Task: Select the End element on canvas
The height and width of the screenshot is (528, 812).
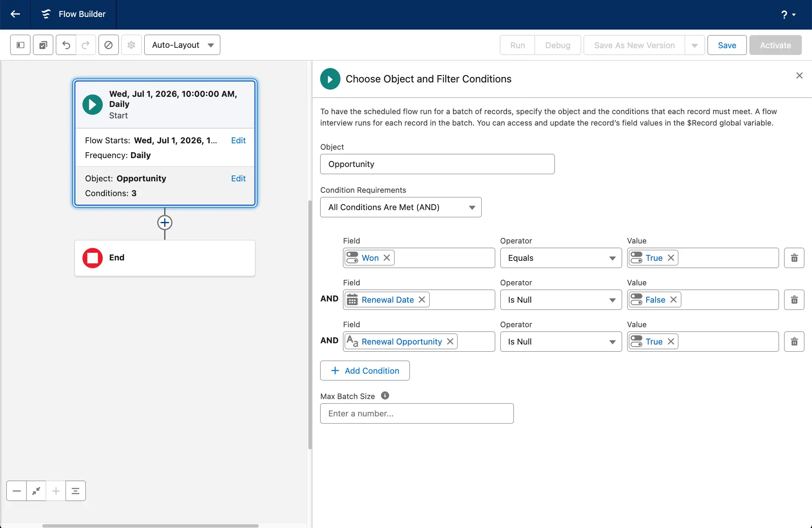Action: [165, 258]
